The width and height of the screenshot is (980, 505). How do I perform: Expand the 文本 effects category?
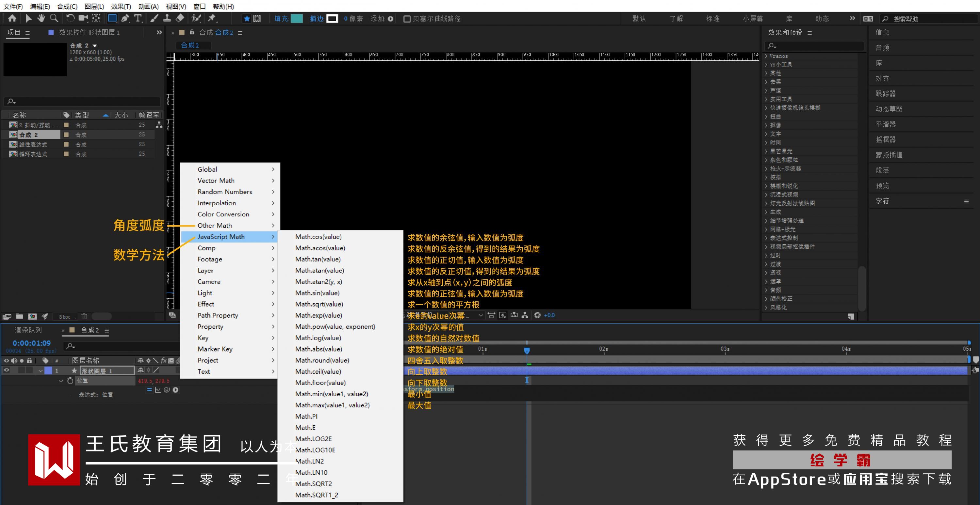click(x=766, y=134)
